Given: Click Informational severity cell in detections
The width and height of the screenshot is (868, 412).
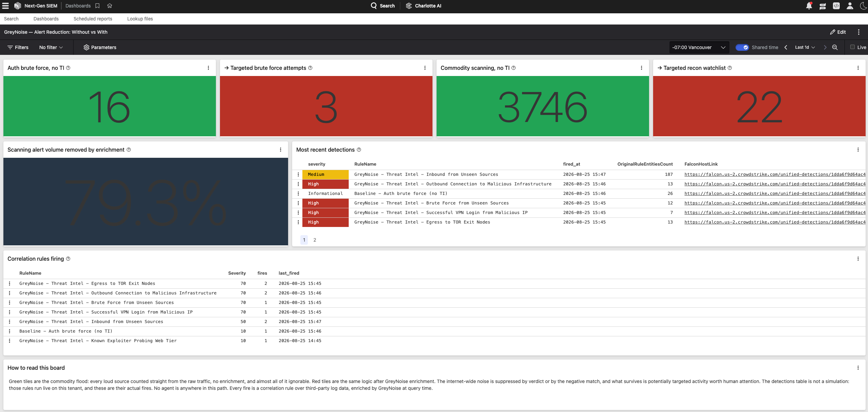Looking at the screenshot, I should click(x=325, y=194).
